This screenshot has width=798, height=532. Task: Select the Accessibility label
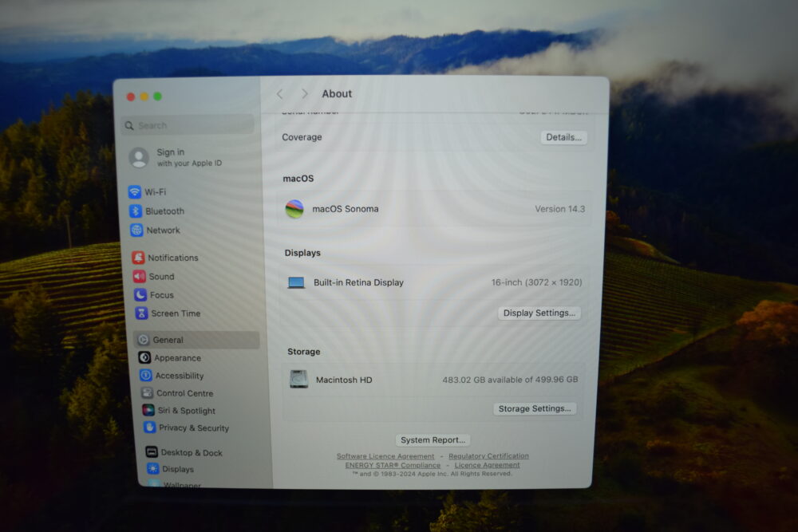pyautogui.click(x=179, y=376)
